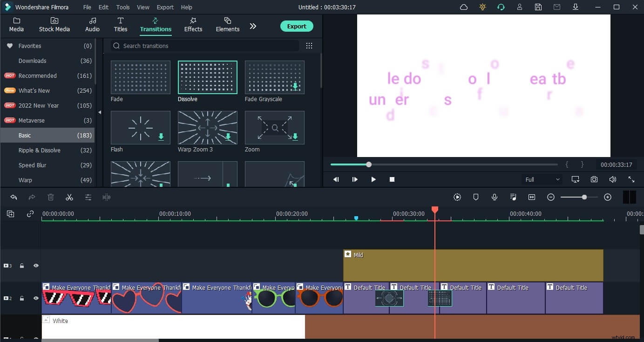Open the edit adjustments sliders icon
Viewport: 644px width, 342px height.
[x=88, y=197]
